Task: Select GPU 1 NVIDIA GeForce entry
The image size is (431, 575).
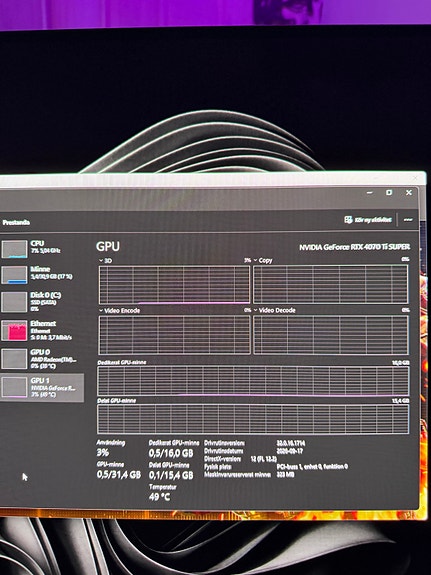Action: (41, 388)
